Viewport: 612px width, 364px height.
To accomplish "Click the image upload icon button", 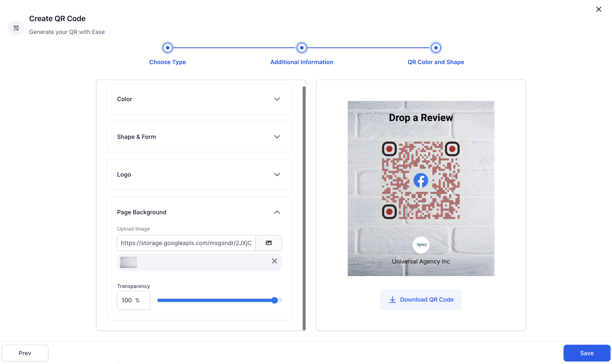I will tap(268, 243).
